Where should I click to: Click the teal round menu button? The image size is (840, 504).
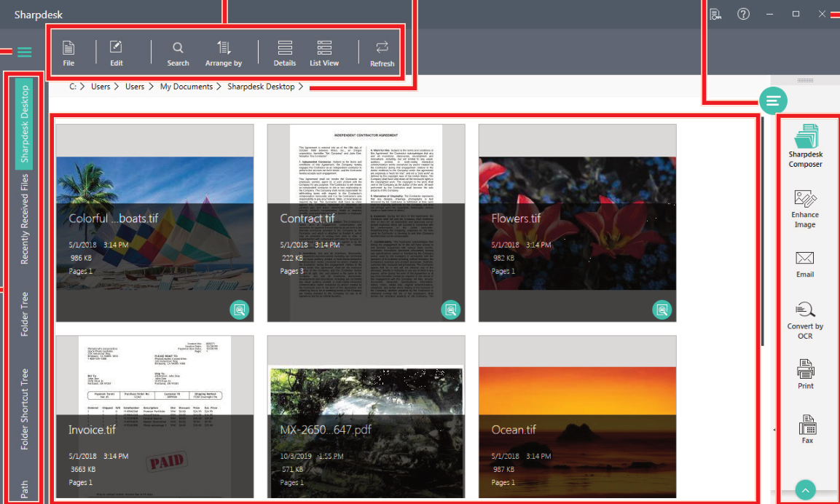772,101
